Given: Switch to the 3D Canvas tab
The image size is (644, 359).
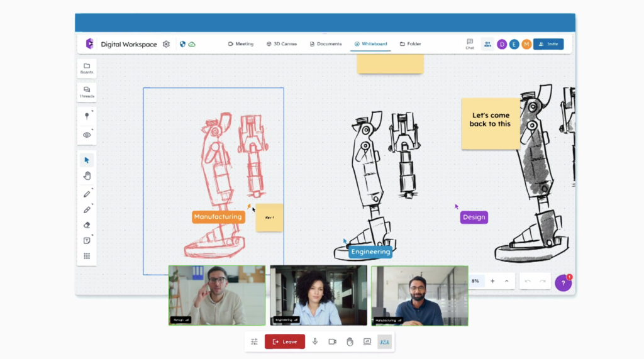Looking at the screenshot, I should pyautogui.click(x=281, y=44).
